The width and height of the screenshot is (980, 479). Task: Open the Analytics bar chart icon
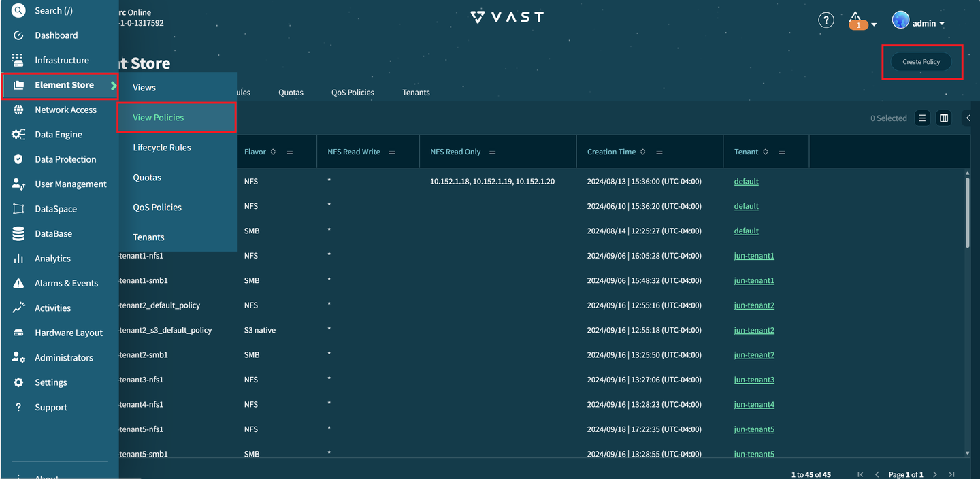[18, 259]
